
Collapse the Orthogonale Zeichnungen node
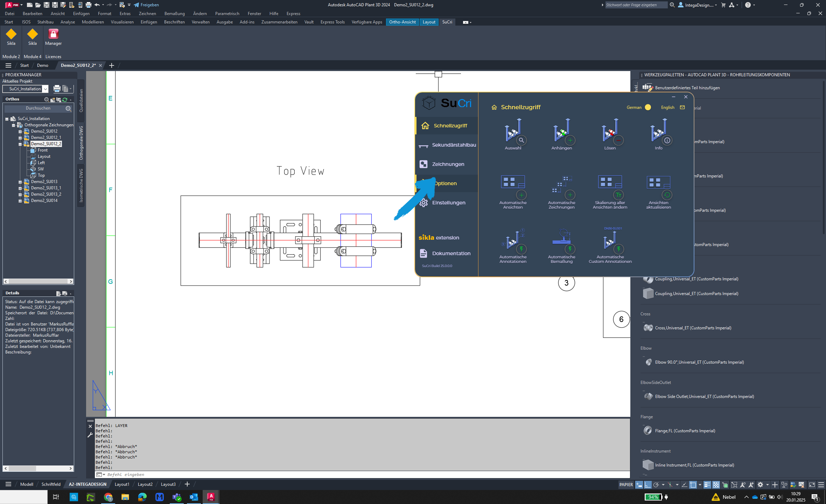tap(13, 125)
